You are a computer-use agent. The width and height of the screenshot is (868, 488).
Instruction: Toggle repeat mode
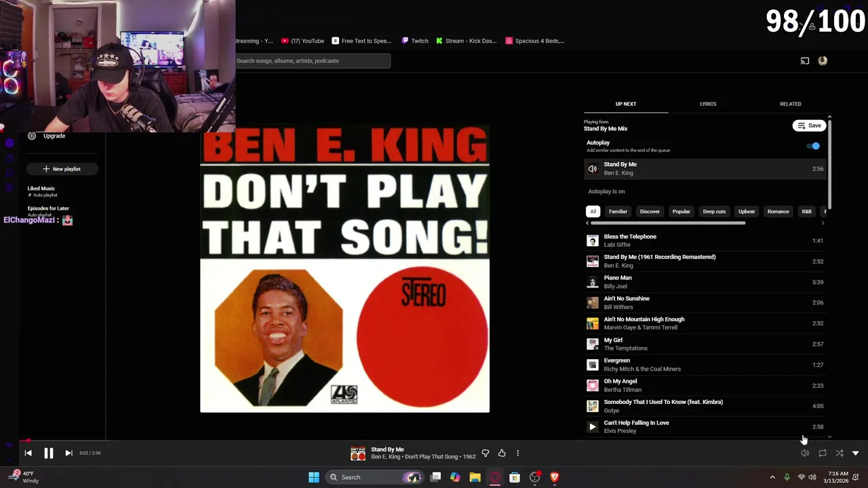point(823,453)
